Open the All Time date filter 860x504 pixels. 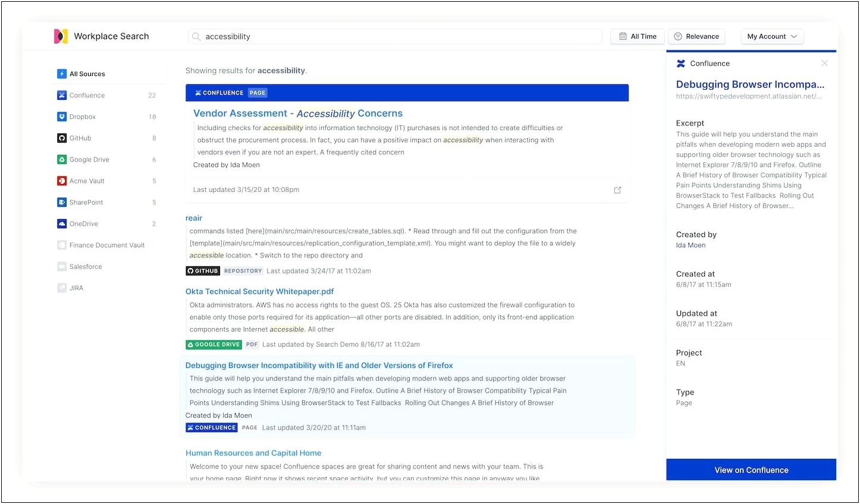[638, 36]
